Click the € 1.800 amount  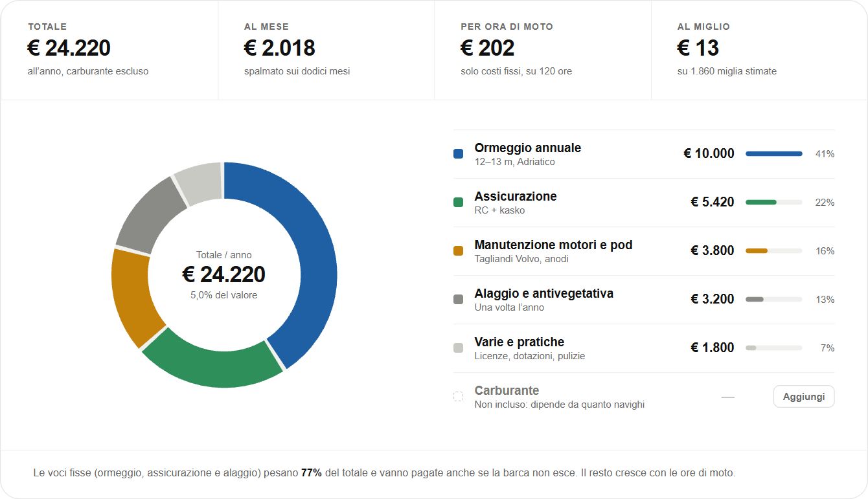point(713,348)
